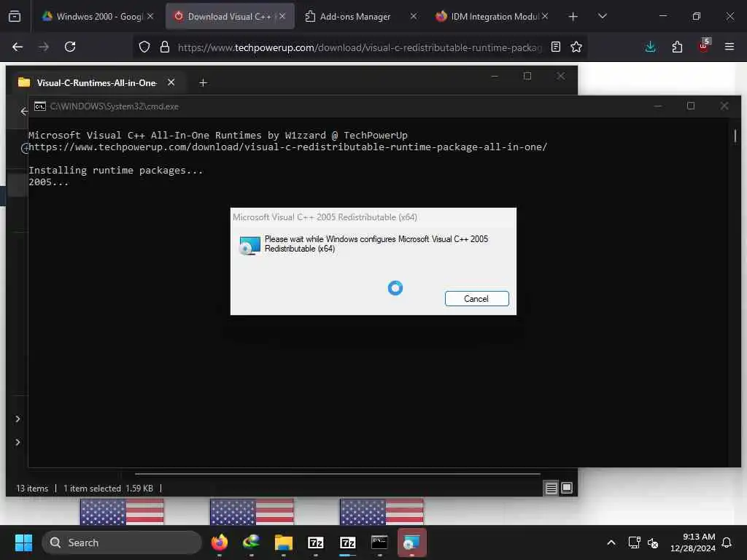Click the '1 item selected 1.59 KB' text

108,489
